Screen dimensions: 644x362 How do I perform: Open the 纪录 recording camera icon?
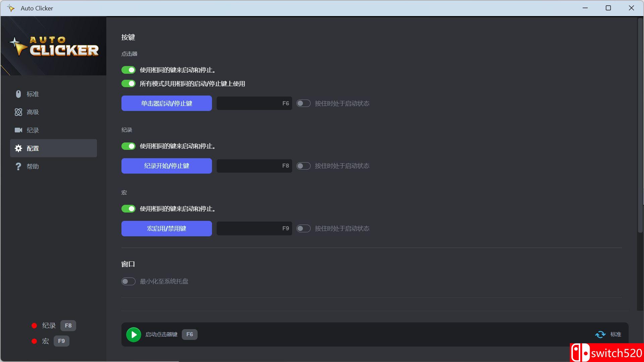click(18, 130)
